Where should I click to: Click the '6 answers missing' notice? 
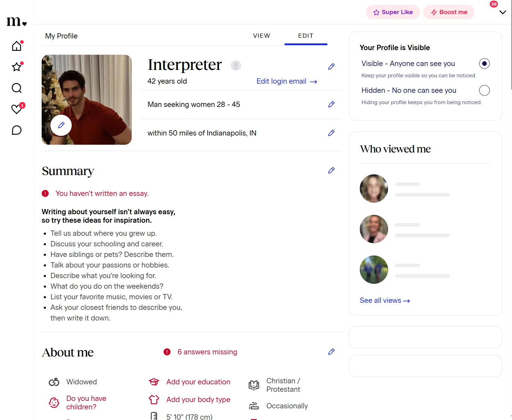tap(207, 352)
